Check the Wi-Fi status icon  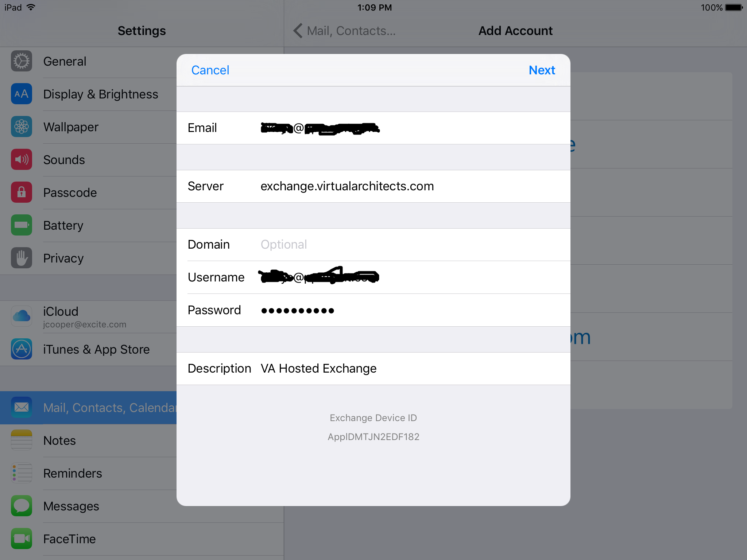pos(31,7)
